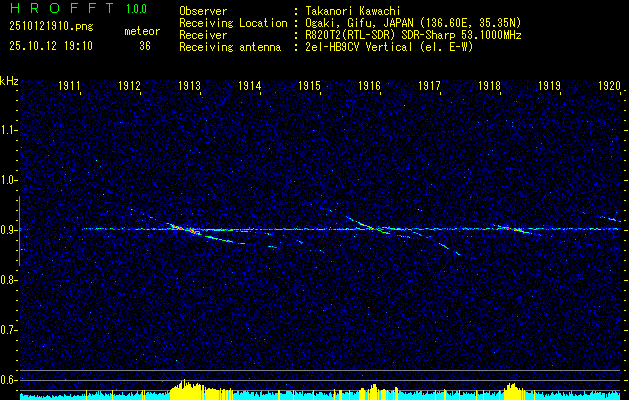Screen dimensions: 629x400
Task: Click the bright meteor echo near 1913
Action: click(188, 229)
